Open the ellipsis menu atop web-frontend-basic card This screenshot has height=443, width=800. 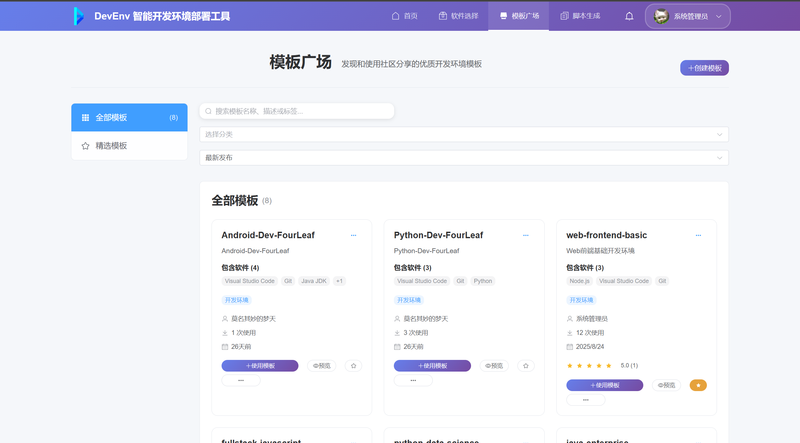pyautogui.click(x=698, y=236)
